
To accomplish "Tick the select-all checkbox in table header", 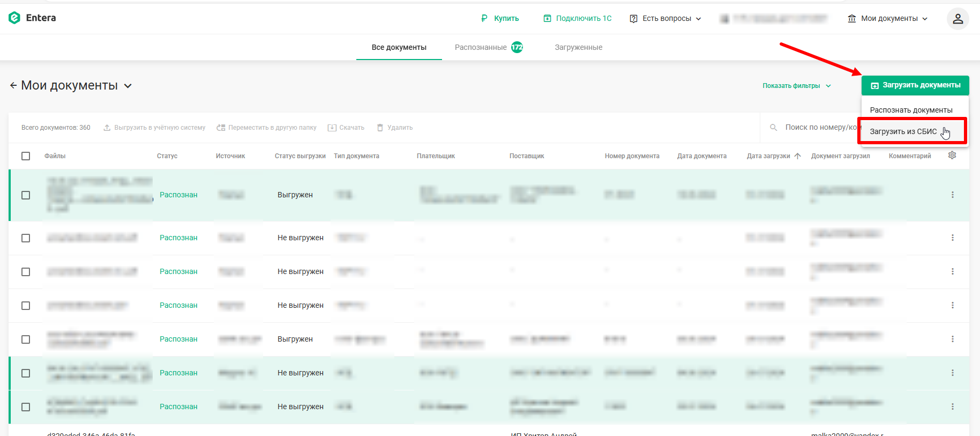I will (x=26, y=156).
